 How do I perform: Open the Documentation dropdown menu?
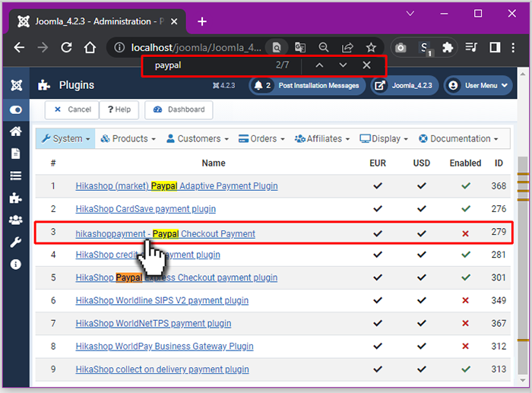click(x=458, y=139)
